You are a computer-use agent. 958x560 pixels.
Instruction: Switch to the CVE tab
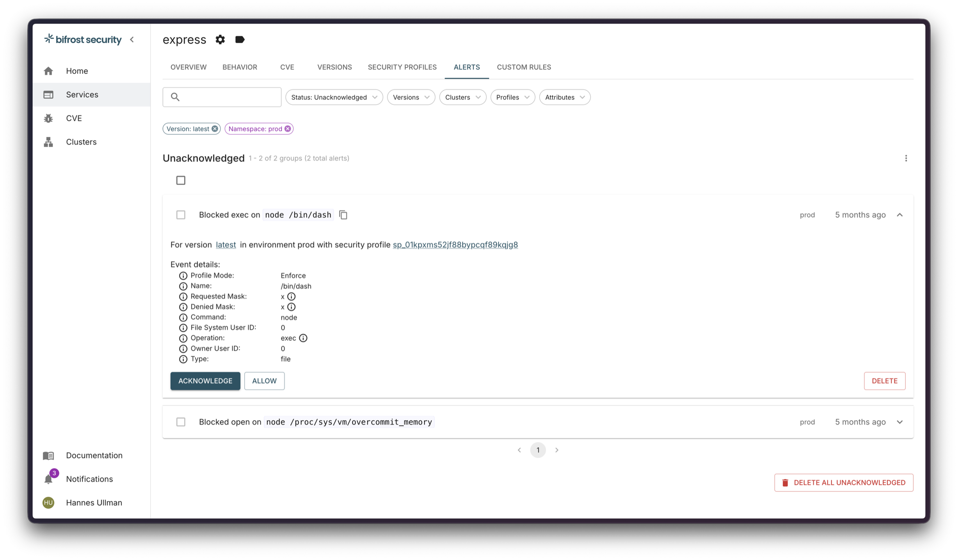pos(287,67)
